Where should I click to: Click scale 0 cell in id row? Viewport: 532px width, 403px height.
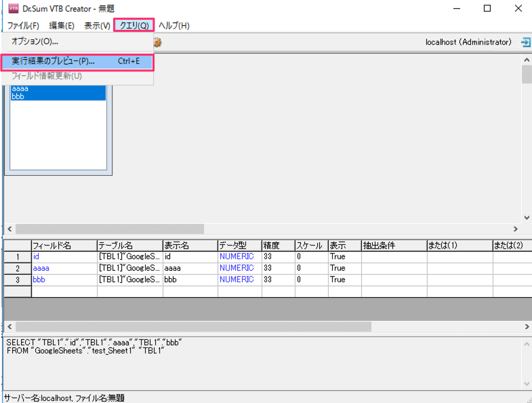[312, 256]
